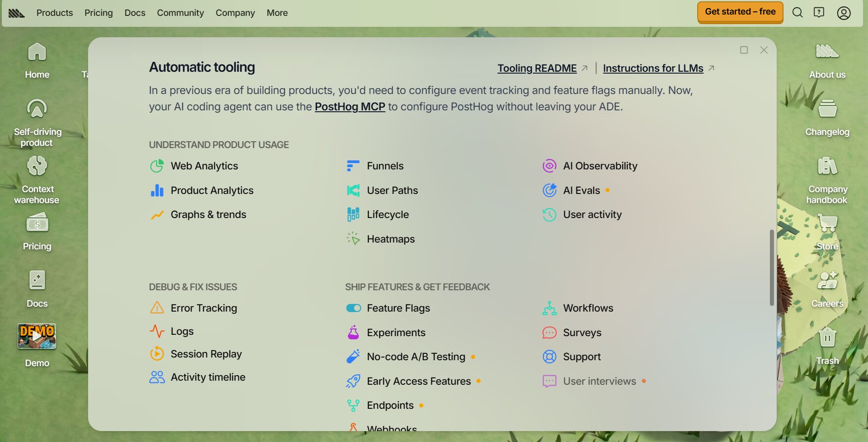
Task: Select Product Analytics product
Action: pyautogui.click(x=202, y=190)
